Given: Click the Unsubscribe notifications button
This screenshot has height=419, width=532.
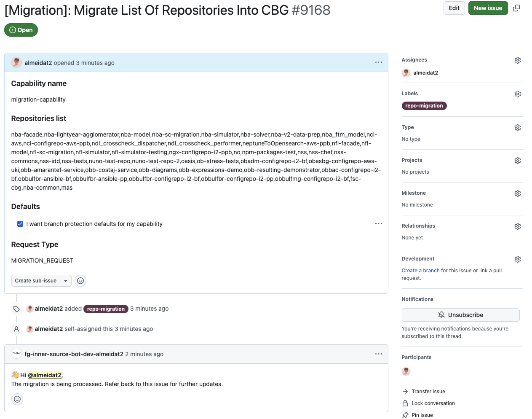Looking at the screenshot, I should click(x=460, y=315).
